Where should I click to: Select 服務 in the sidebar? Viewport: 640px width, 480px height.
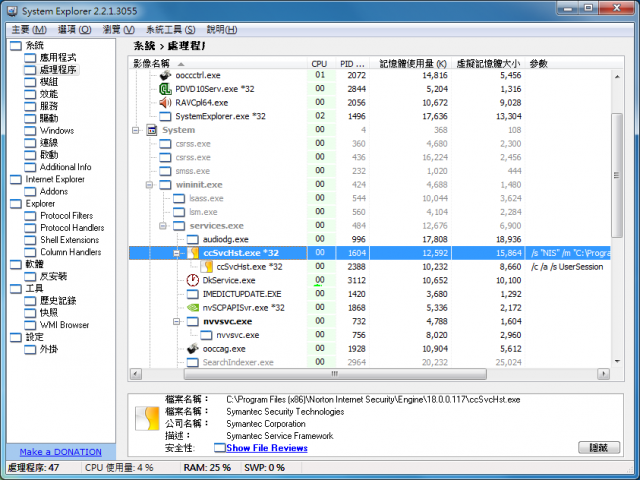(49, 106)
